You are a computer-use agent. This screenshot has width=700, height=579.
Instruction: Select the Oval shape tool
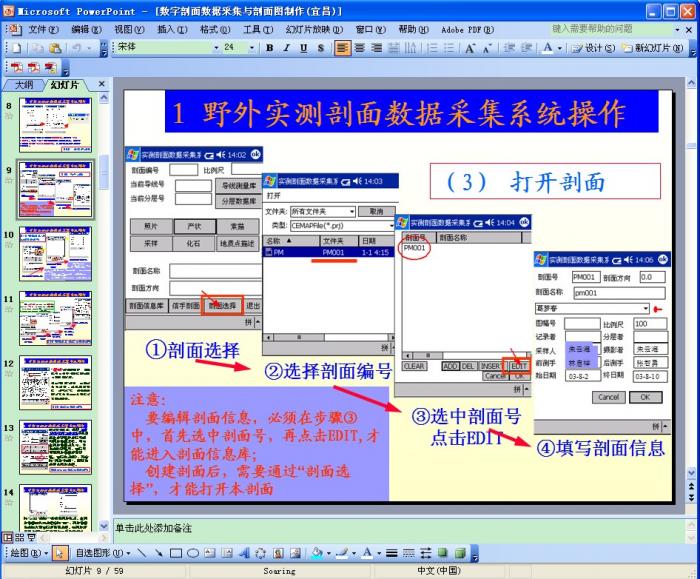(x=192, y=552)
